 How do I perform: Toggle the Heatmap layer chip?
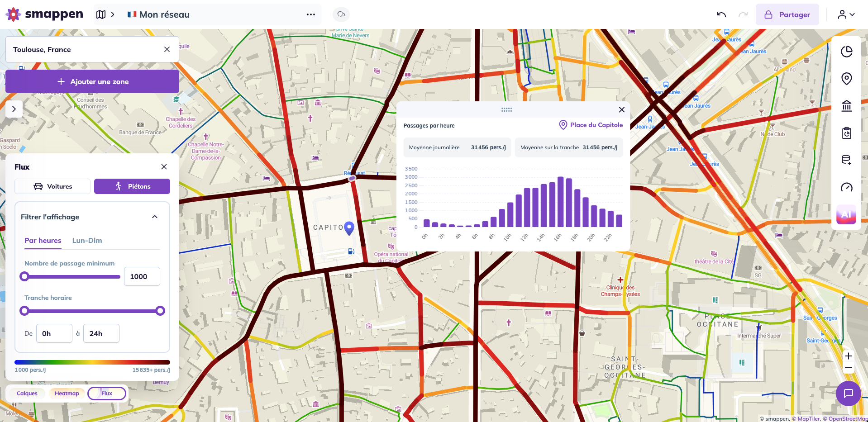pos(67,394)
